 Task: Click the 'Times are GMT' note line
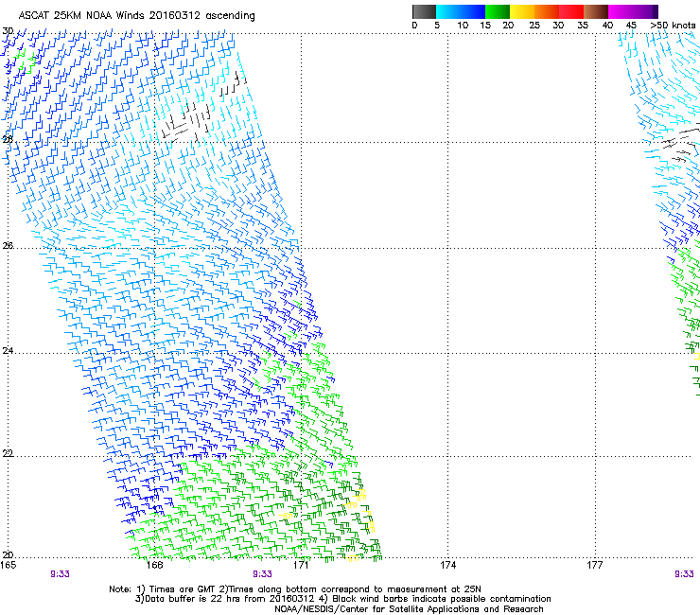click(x=295, y=589)
